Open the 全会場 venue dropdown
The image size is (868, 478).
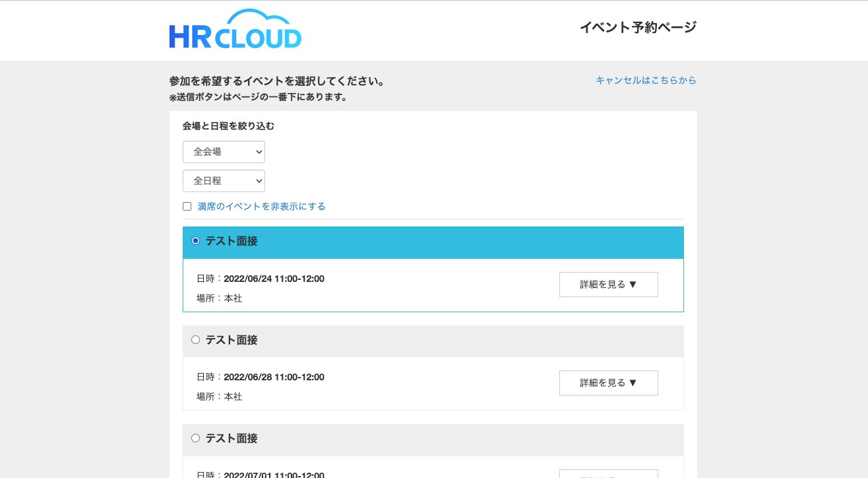pos(224,152)
